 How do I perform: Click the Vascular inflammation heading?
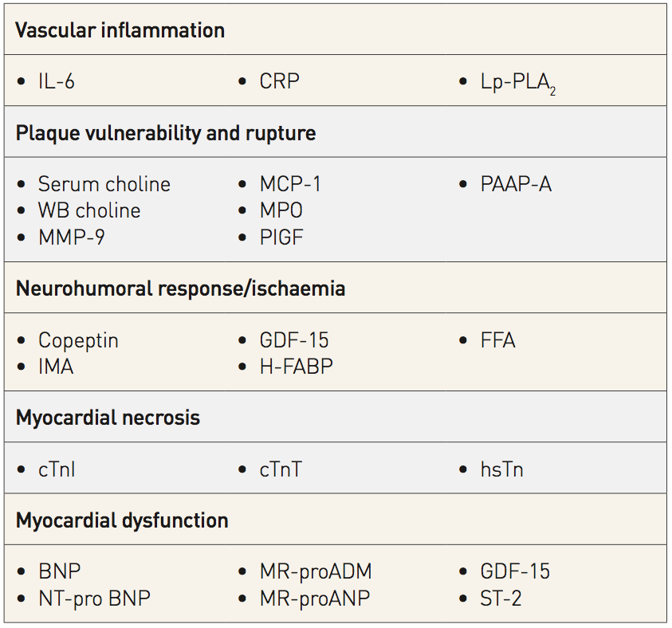pos(120,30)
